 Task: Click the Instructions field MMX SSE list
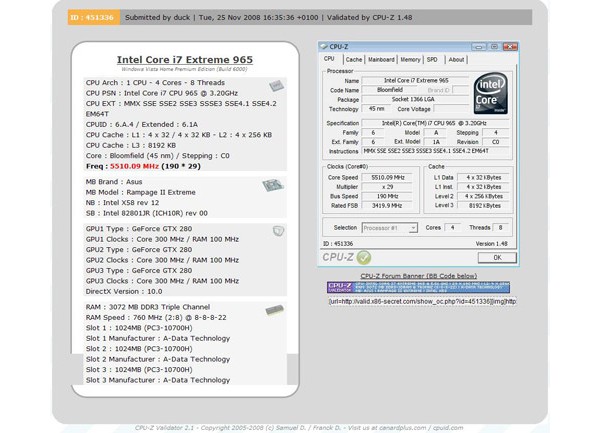pos(435,151)
